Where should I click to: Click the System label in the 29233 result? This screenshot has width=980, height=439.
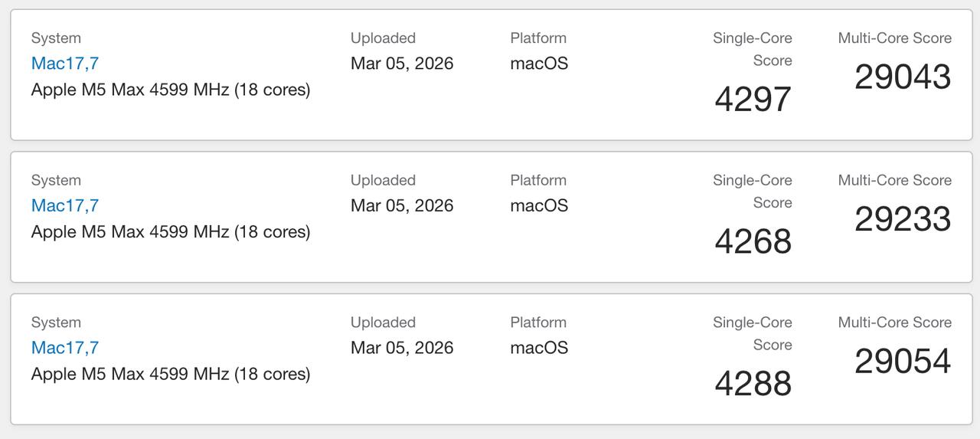pyautogui.click(x=56, y=180)
